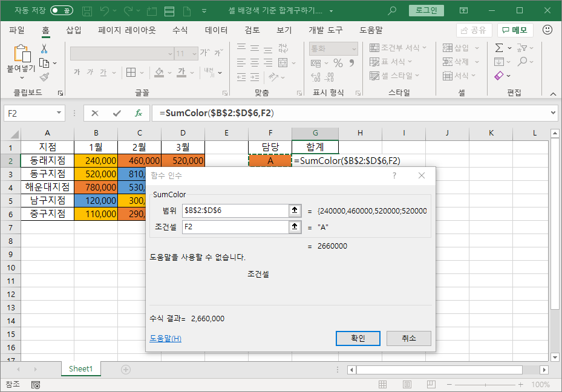Switch to Page Layout view icon
Viewport: 562px width, 392px height.
tap(407, 385)
